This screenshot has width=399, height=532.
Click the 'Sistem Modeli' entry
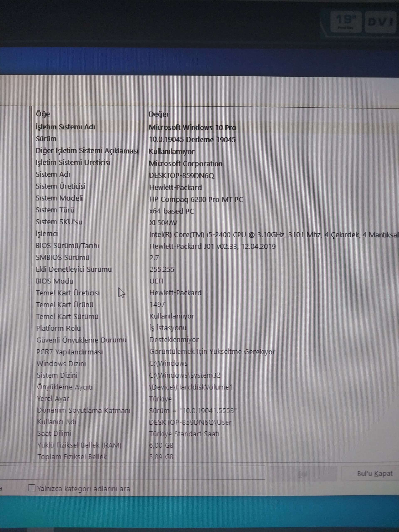click(x=59, y=198)
